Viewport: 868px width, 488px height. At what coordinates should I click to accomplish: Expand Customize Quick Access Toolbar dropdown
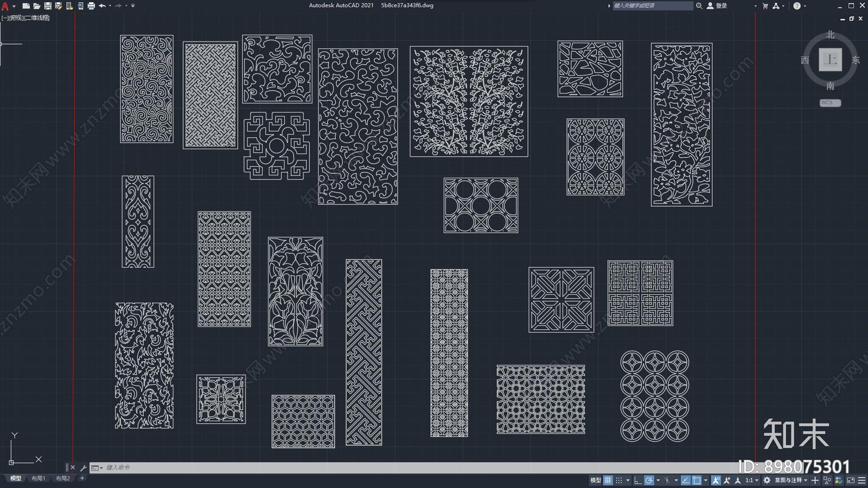click(x=133, y=6)
